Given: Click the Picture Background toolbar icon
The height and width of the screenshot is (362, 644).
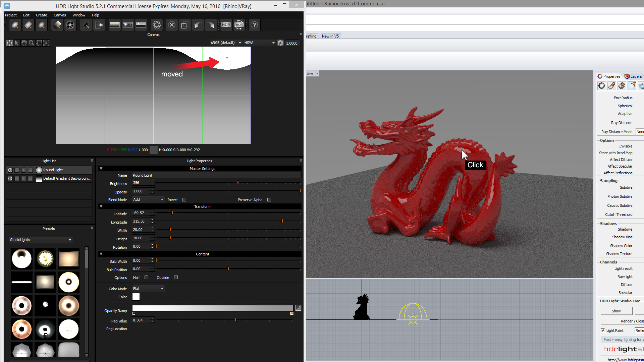Looking at the screenshot, I should [128, 25].
